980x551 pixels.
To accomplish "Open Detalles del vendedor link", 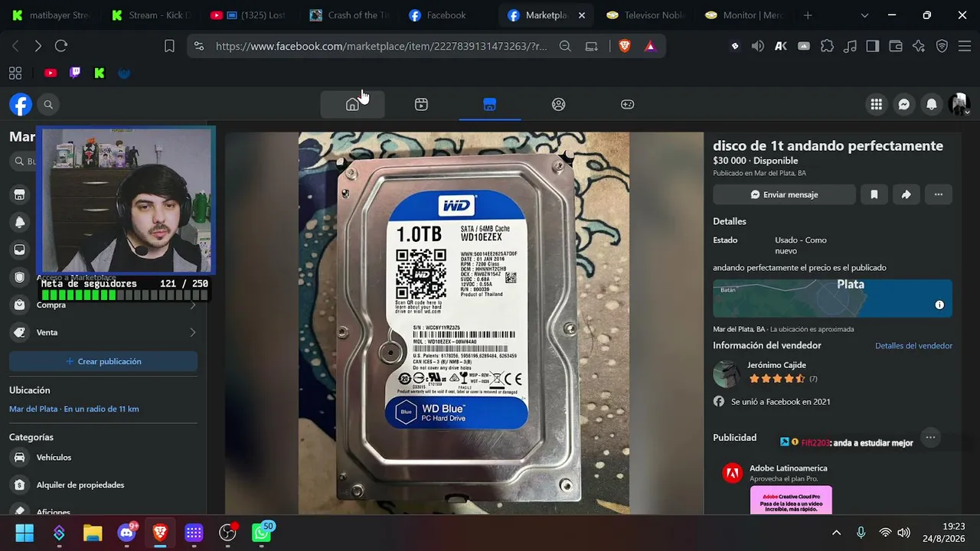I will click(913, 346).
